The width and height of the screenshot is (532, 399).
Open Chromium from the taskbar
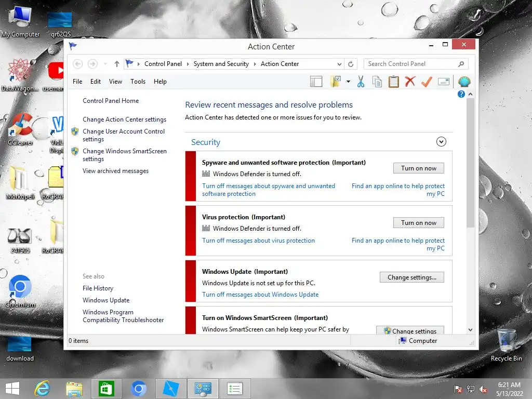click(x=138, y=389)
